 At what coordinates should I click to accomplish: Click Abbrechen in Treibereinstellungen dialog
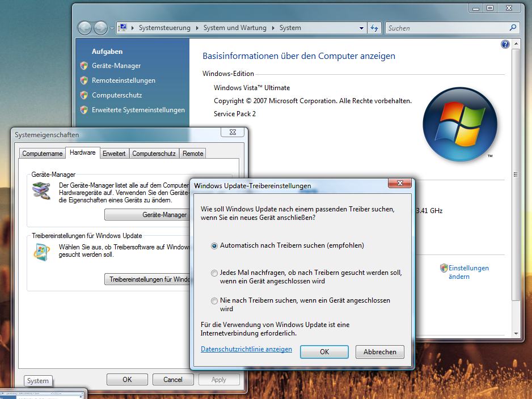pyautogui.click(x=380, y=352)
